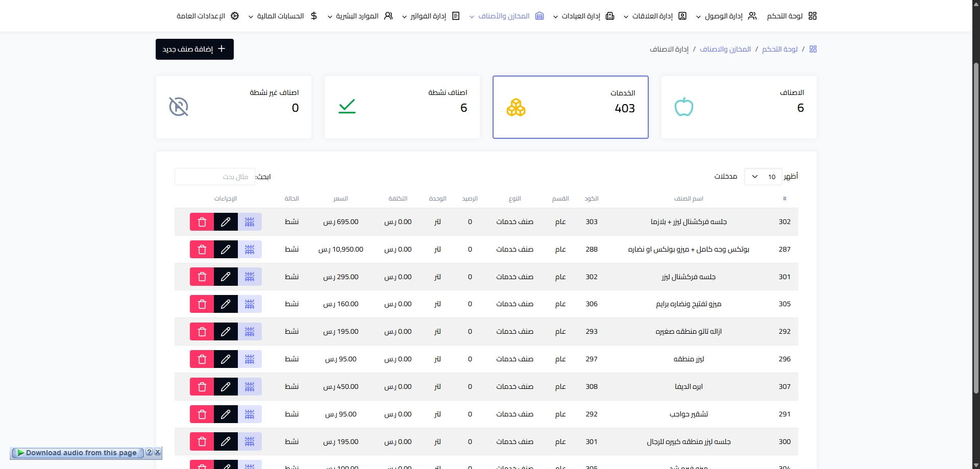
Task: Click the grid icon for row 292
Action: coord(250,332)
